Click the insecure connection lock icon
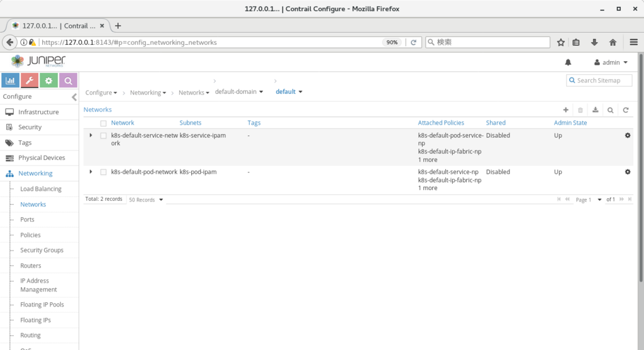The width and height of the screenshot is (644, 350). (x=32, y=42)
